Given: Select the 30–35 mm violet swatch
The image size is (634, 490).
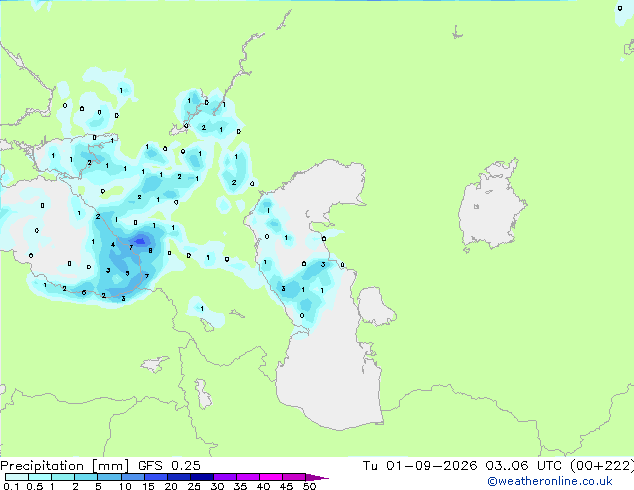Looking at the screenshot, I should (224, 477).
